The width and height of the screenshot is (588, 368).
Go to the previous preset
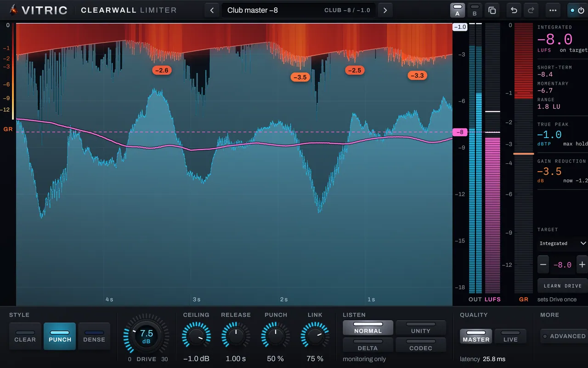coord(212,10)
